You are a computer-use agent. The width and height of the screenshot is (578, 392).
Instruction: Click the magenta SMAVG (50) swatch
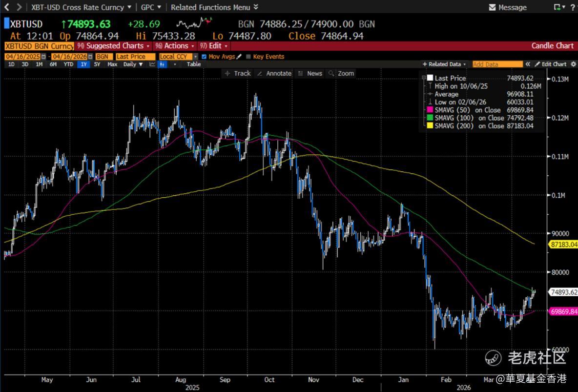pos(430,110)
